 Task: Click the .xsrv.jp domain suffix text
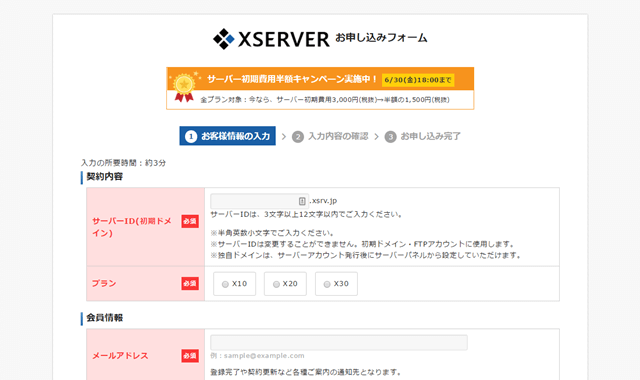(x=323, y=200)
